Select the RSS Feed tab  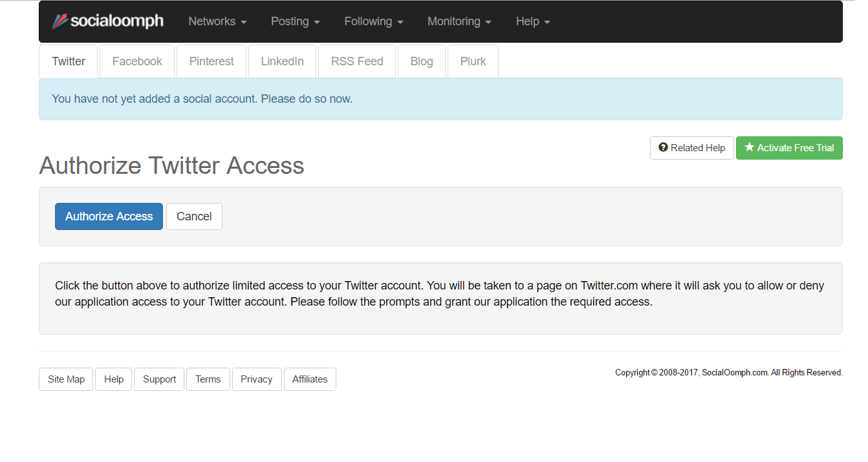coord(357,61)
